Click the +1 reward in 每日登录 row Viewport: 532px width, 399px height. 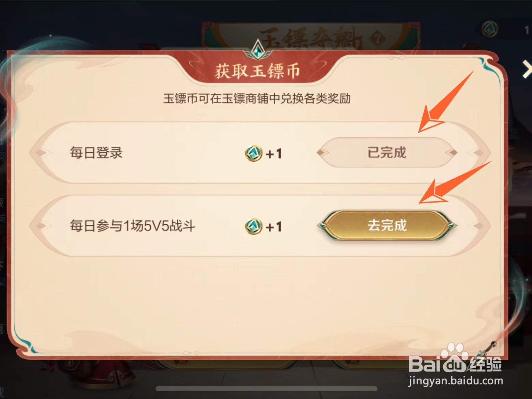point(274,154)
